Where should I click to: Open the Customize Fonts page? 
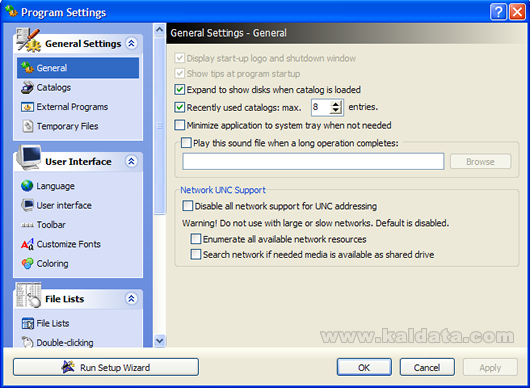coord(69,244)
